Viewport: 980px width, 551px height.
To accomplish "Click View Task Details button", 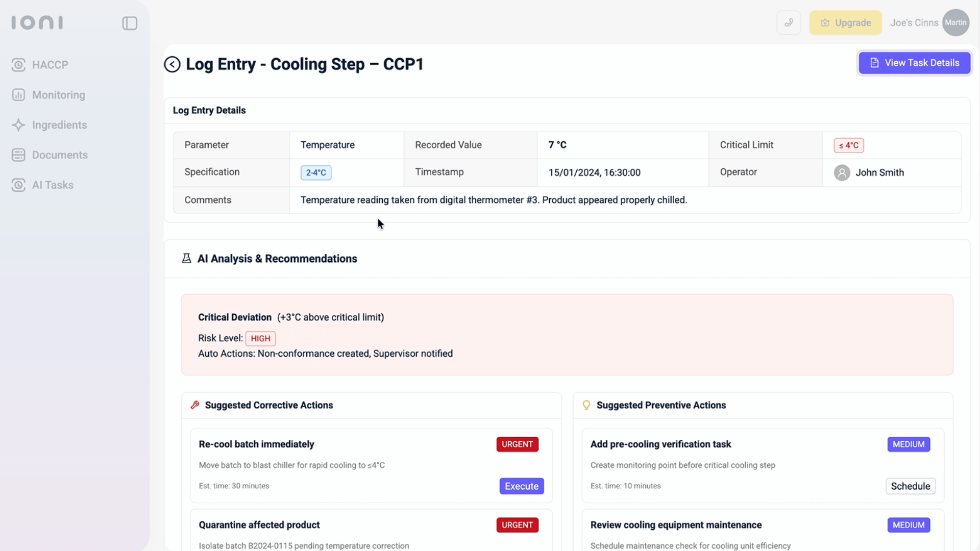I will [914, 63].
